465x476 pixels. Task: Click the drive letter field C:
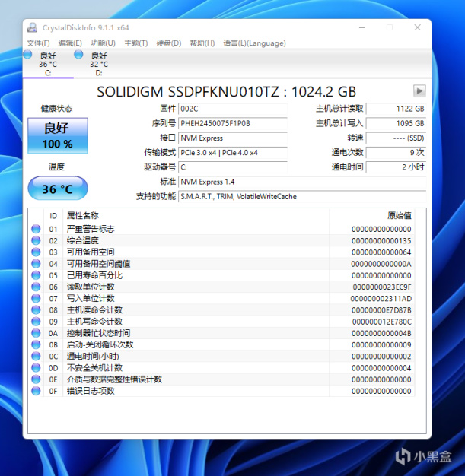click(x=233, y=167)
